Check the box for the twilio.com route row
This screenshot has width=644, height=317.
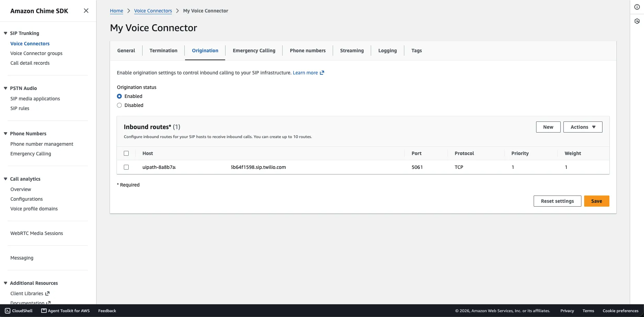(126, 167)
